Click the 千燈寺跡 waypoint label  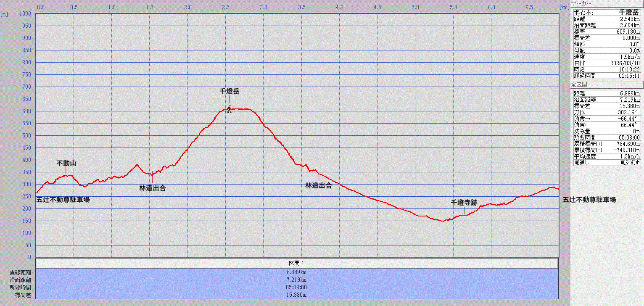tap(464, 202)
